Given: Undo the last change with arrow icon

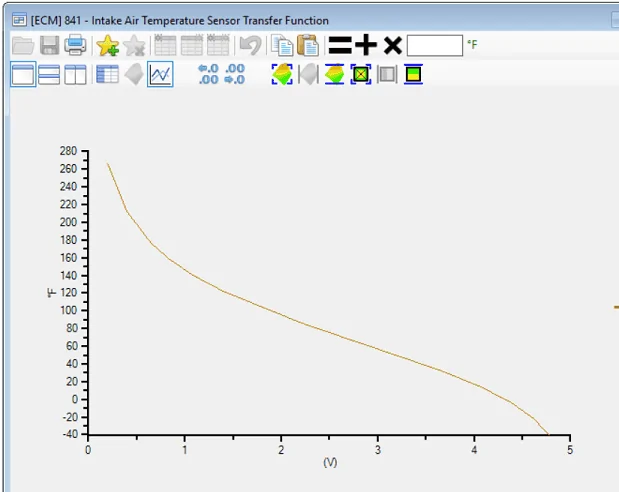Looking at the screenshot, I should point(251,45).
